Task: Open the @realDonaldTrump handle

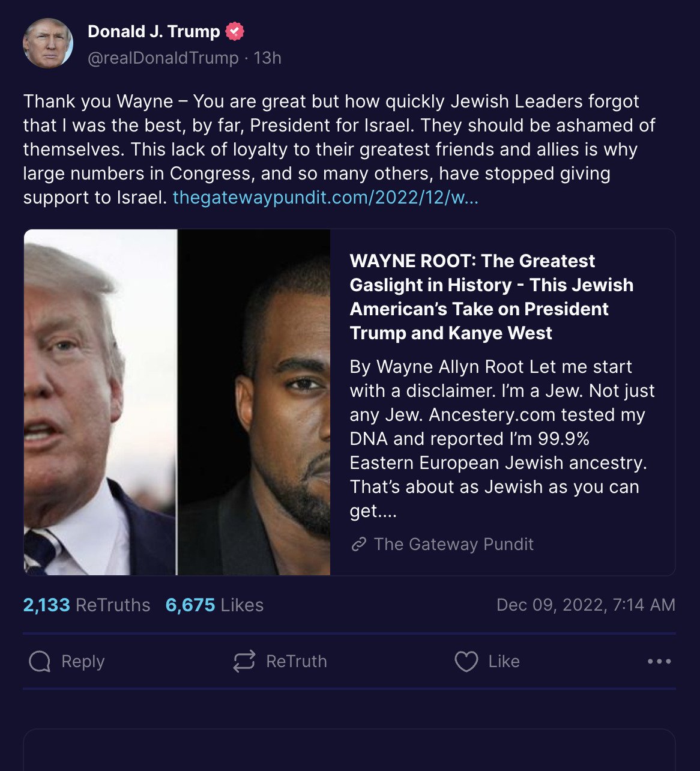Action: (x=163, y=58)
